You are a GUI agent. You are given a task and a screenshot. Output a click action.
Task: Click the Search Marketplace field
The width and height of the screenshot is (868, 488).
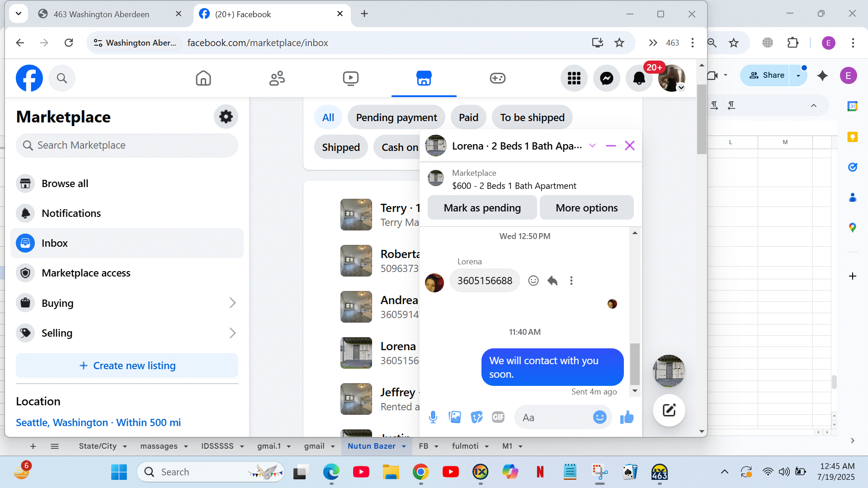pos(127,145)
